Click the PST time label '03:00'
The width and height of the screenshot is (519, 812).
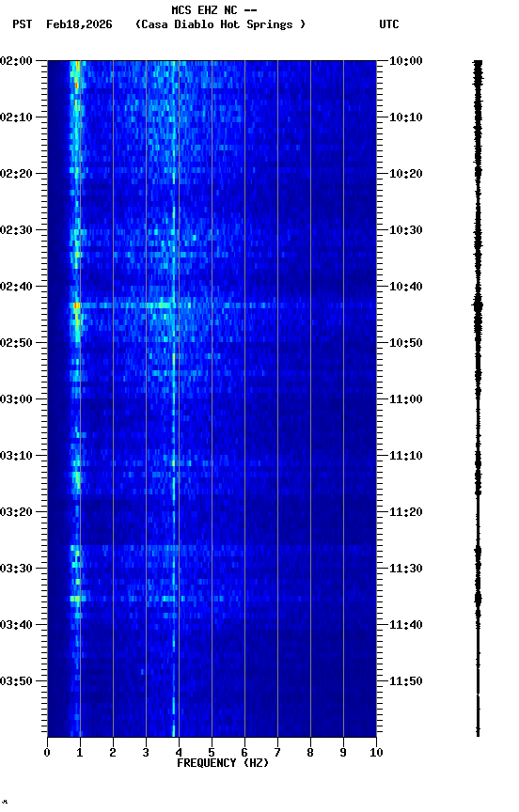tap(16, 399)
